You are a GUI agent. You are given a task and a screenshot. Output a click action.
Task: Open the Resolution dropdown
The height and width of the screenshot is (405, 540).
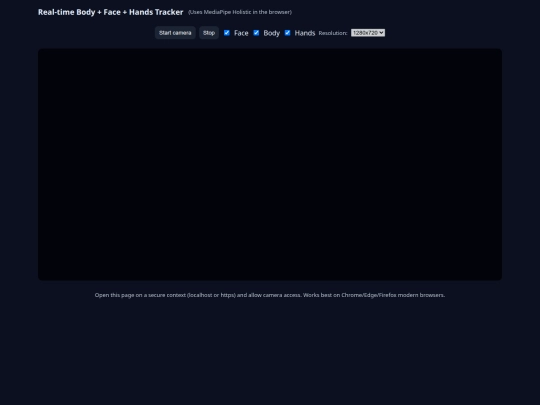click(368, 33)
